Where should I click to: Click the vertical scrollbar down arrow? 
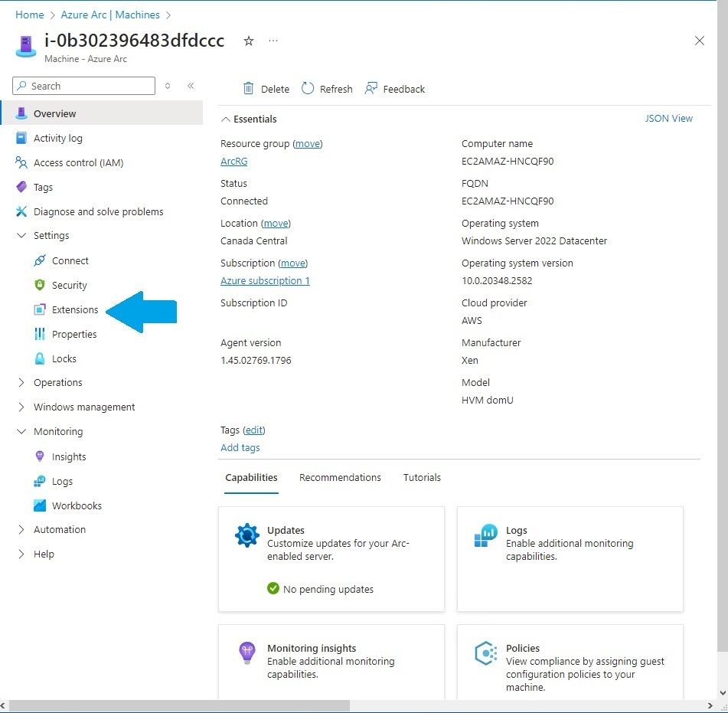(x=723, y=694)
